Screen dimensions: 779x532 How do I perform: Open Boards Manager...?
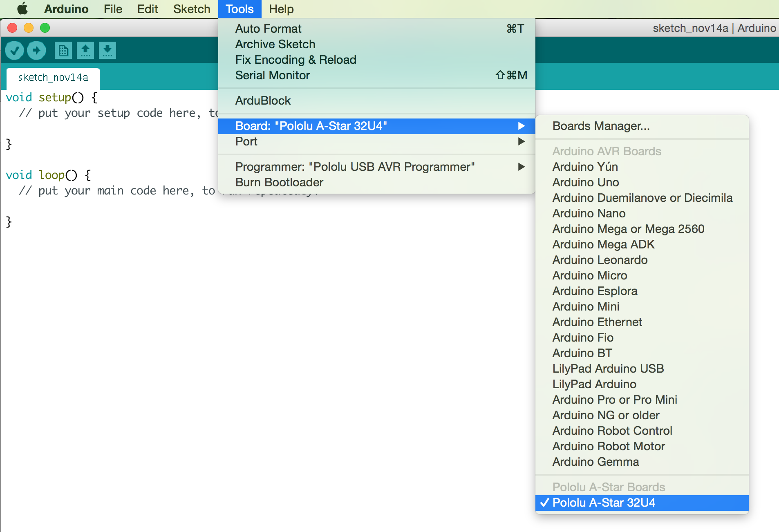pos(642,126)
